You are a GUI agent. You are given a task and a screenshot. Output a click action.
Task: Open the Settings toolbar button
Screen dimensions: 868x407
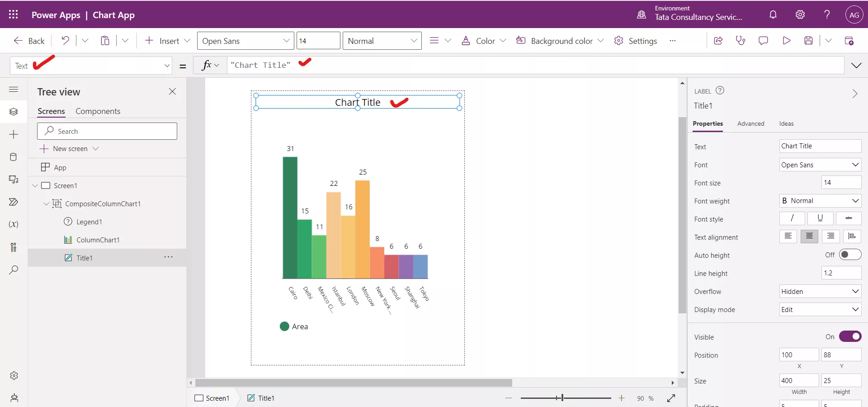coord(635,41)
